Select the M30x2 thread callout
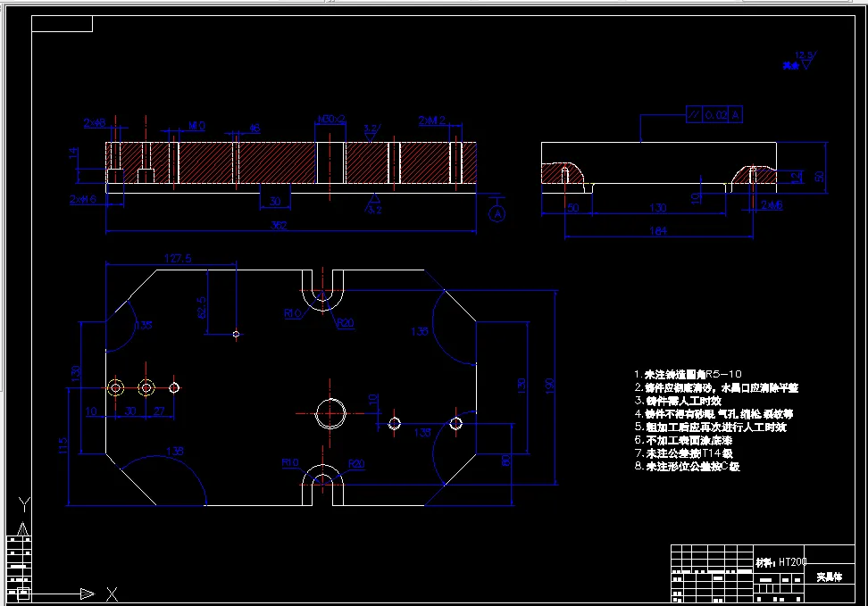The image size is (868, 606). [x=331, y=119]
